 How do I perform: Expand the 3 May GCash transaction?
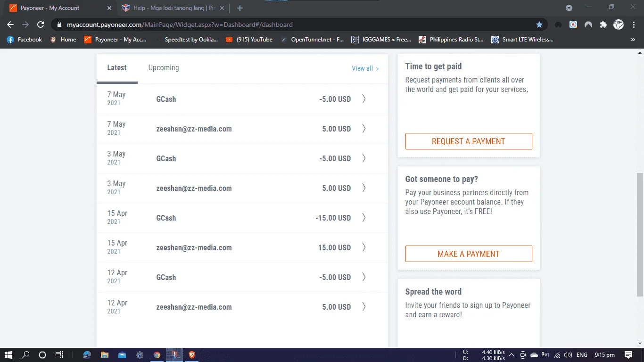(363, 158)
